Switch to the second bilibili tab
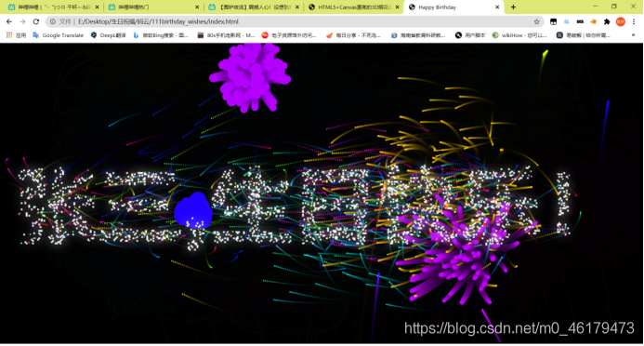 point(152,7)
